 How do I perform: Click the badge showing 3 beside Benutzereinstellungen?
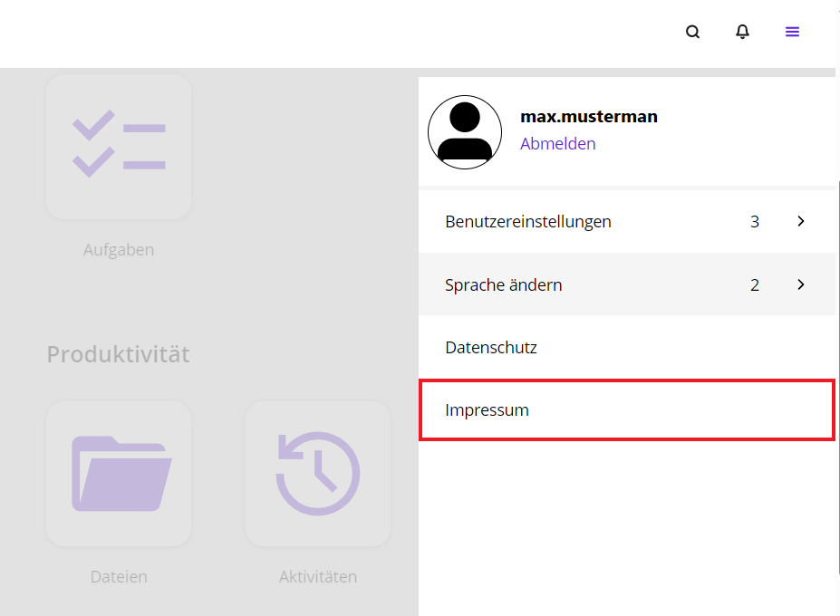tap(755, 221)
